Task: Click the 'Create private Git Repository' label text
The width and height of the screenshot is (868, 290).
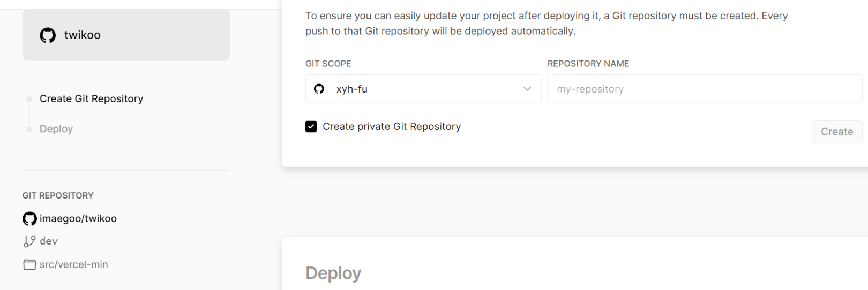Action: tap(391, 127)
